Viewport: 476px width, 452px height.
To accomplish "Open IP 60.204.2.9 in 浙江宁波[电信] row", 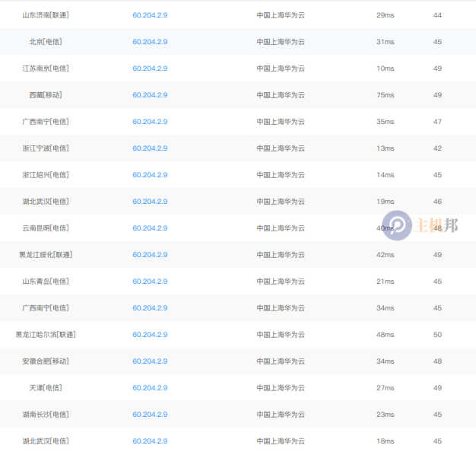I will coord(150,148).
